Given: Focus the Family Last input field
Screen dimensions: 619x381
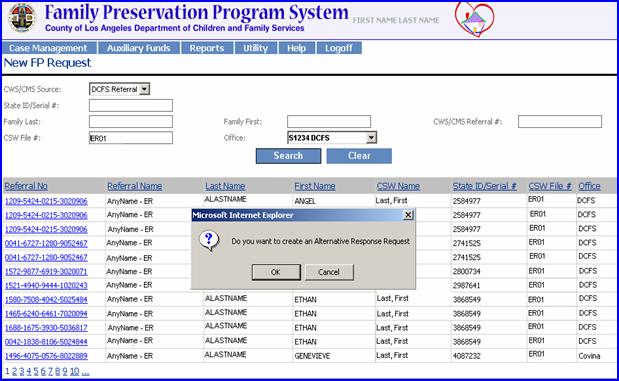Looking at the screenshot, I should 131,122.
